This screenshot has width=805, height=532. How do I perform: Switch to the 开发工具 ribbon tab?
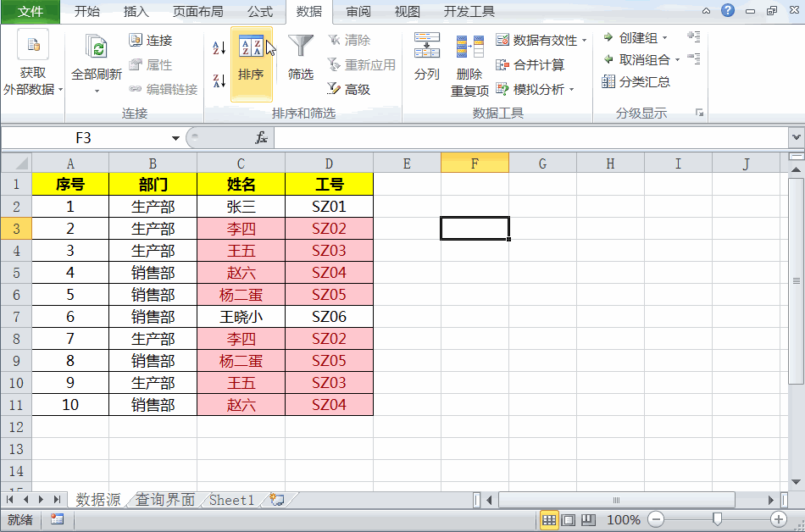tap(469, 11)
